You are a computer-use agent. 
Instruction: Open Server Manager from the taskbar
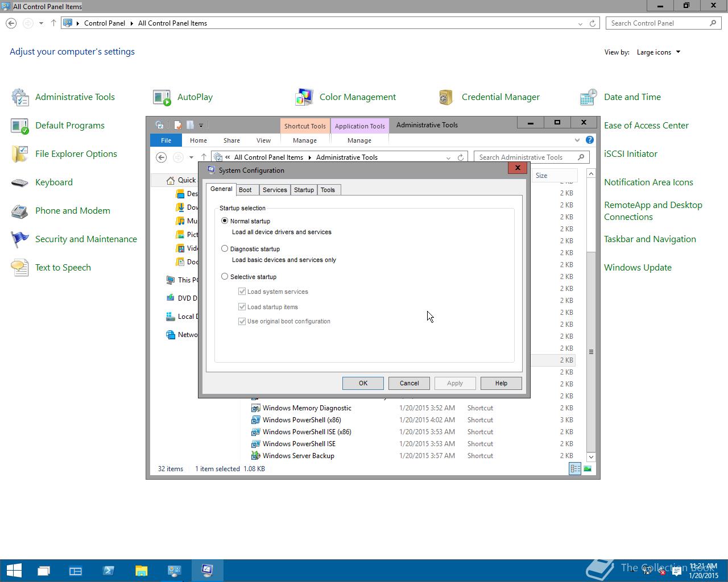click(x=76, y=571)
